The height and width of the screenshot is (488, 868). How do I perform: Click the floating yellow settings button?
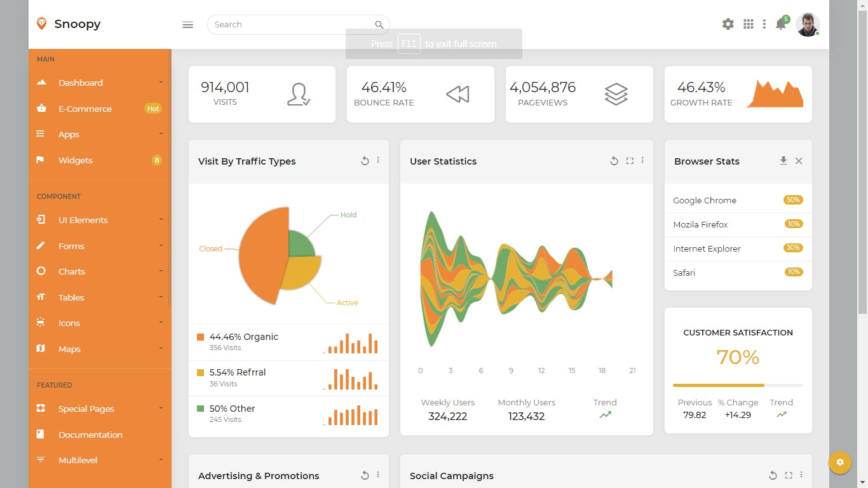click(x=840, y=462)
